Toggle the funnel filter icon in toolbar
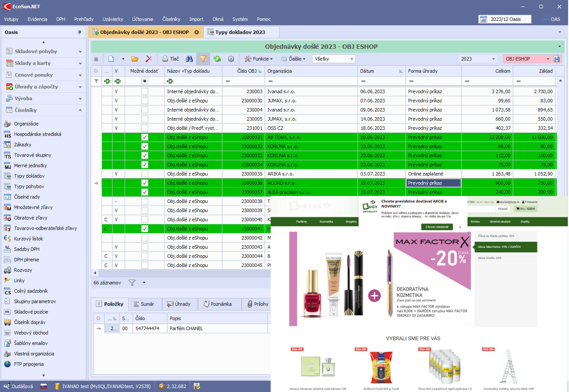 coord(203,59)
